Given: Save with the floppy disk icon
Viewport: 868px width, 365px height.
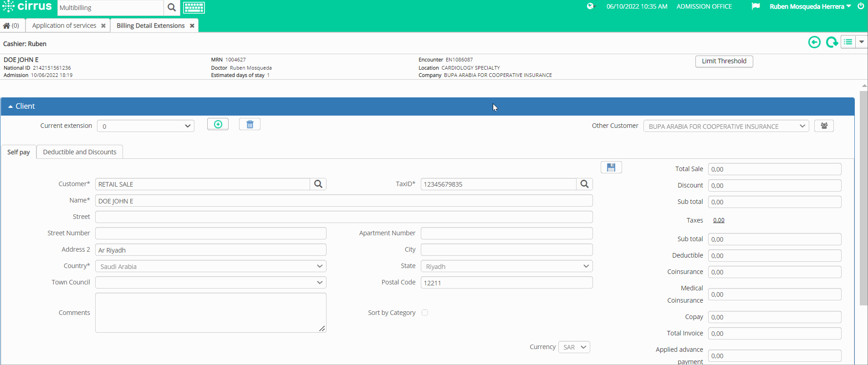Looking at the screenshot, I should (611, 167).
